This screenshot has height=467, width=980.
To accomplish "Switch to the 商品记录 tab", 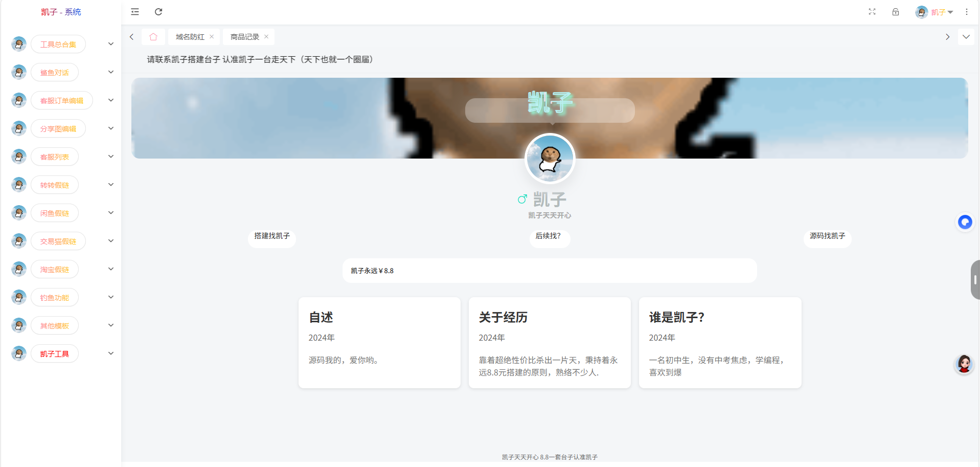I will [x=244, y=37].
